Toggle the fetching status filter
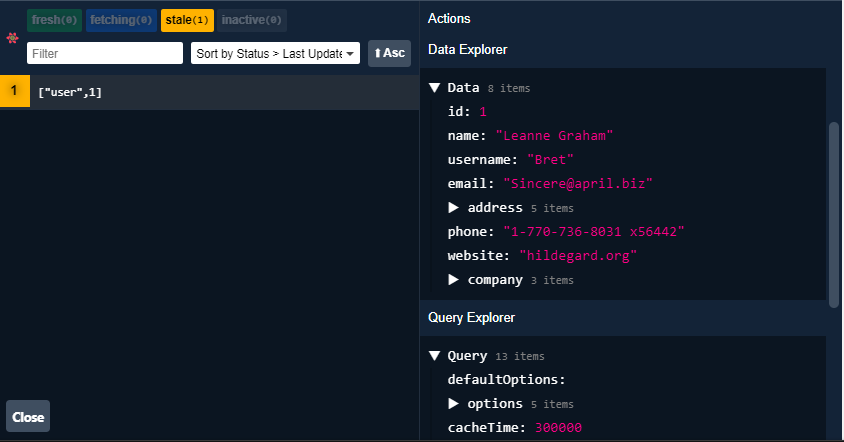The width and height of the screenshot is (844, 442). click(121, 20)
